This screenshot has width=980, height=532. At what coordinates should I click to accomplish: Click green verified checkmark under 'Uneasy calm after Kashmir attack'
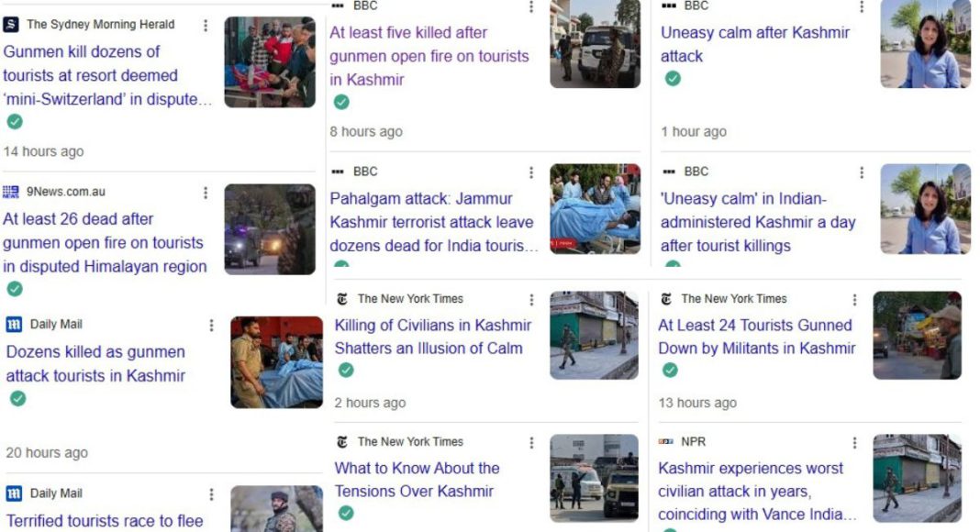point(673,79)
